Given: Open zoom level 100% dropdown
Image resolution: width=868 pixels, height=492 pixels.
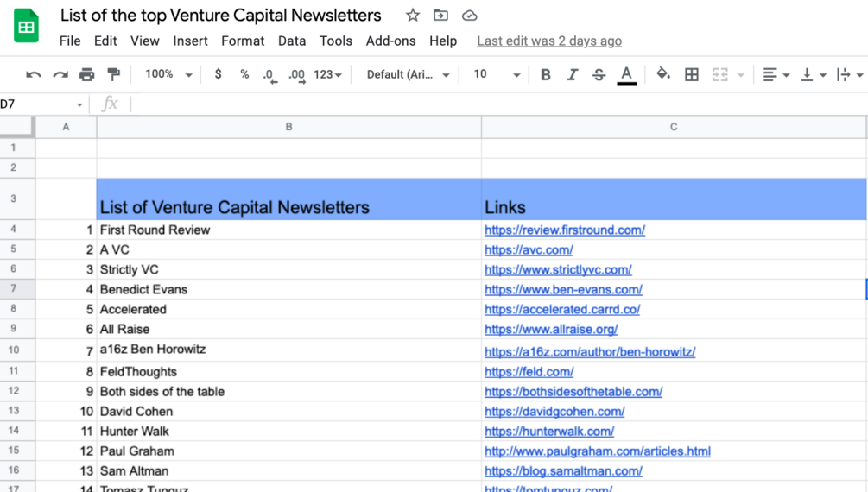Looking at the screenshot, I should point(168,74).
